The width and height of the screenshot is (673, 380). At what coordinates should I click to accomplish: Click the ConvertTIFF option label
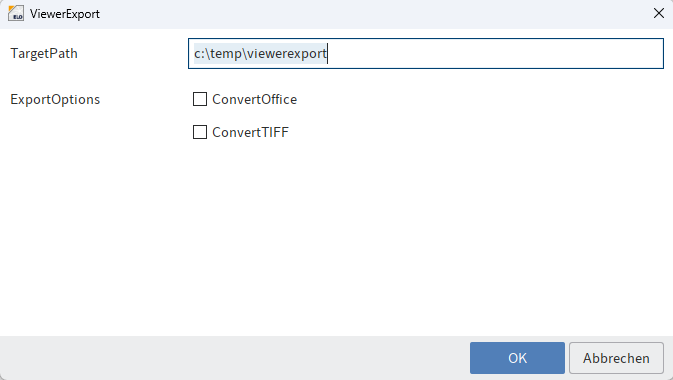click(x=250, y=132)
